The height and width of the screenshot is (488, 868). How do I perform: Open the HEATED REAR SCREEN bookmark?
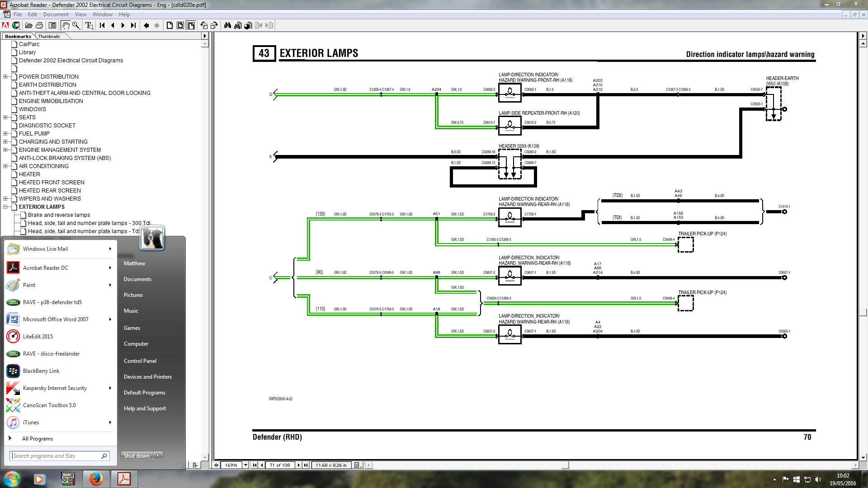[x=50, y=191]
